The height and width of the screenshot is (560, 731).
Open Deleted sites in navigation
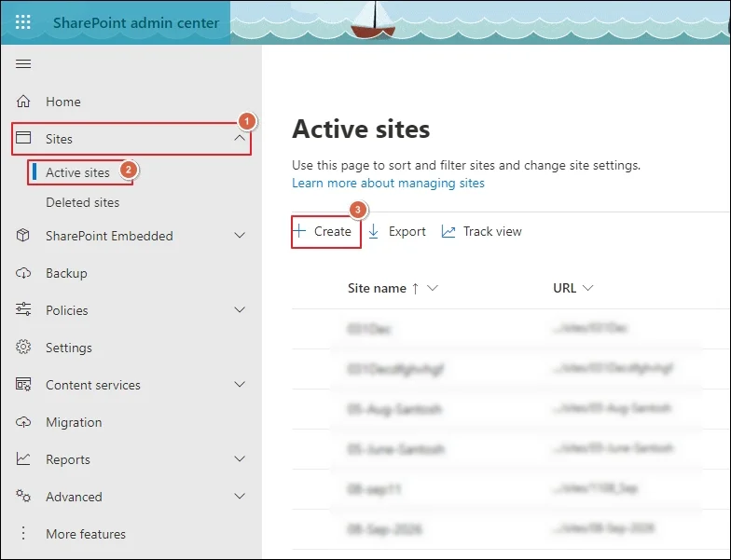click(82, 203)
